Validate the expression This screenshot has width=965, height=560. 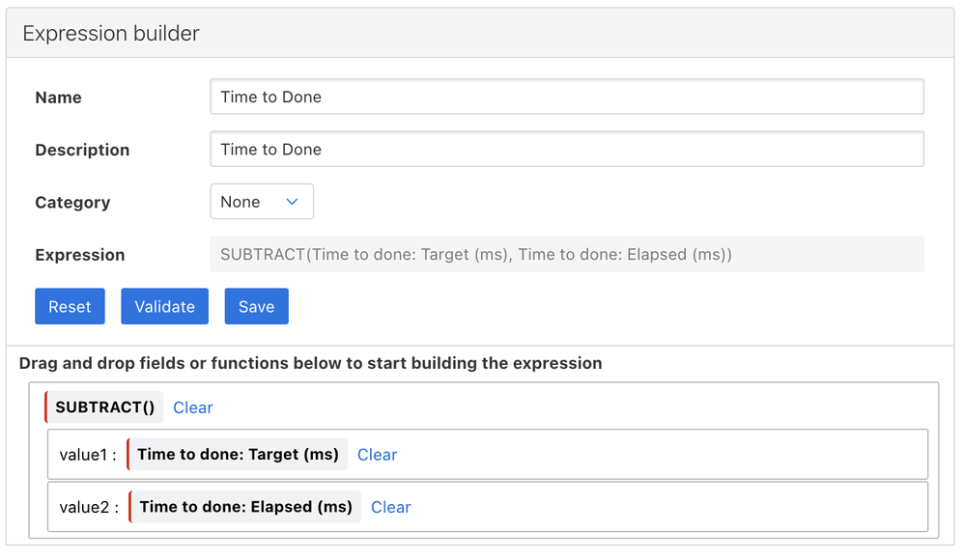click(x=164, y=306)
